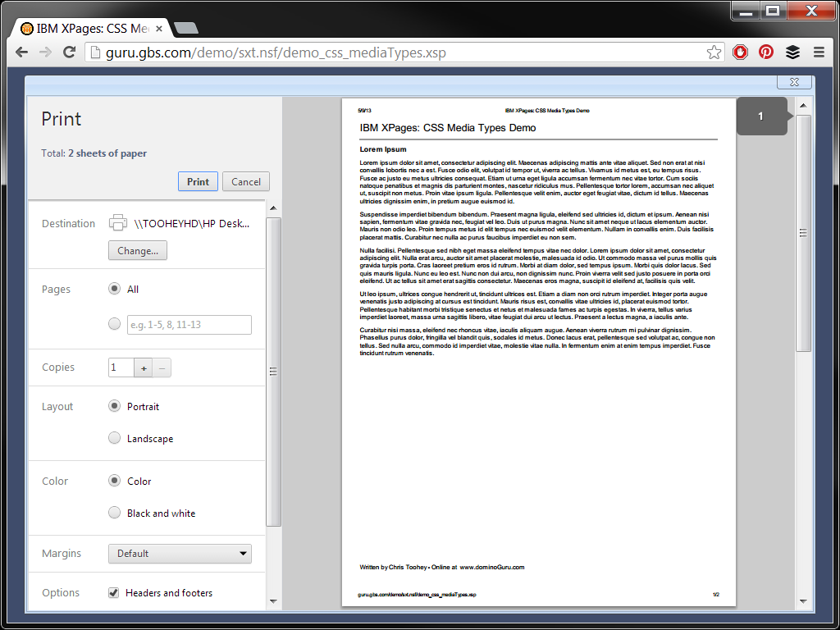The height and width of the screenshot is (630, 840).
Task: Click the Pinterest extension icon
Action: [x=766, y=52]
